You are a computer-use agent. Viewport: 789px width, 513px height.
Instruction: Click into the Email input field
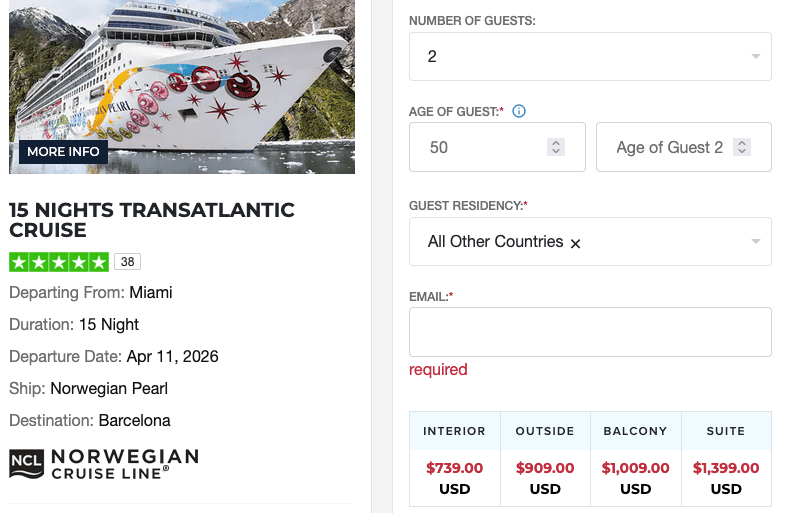(x=590, y=332)
